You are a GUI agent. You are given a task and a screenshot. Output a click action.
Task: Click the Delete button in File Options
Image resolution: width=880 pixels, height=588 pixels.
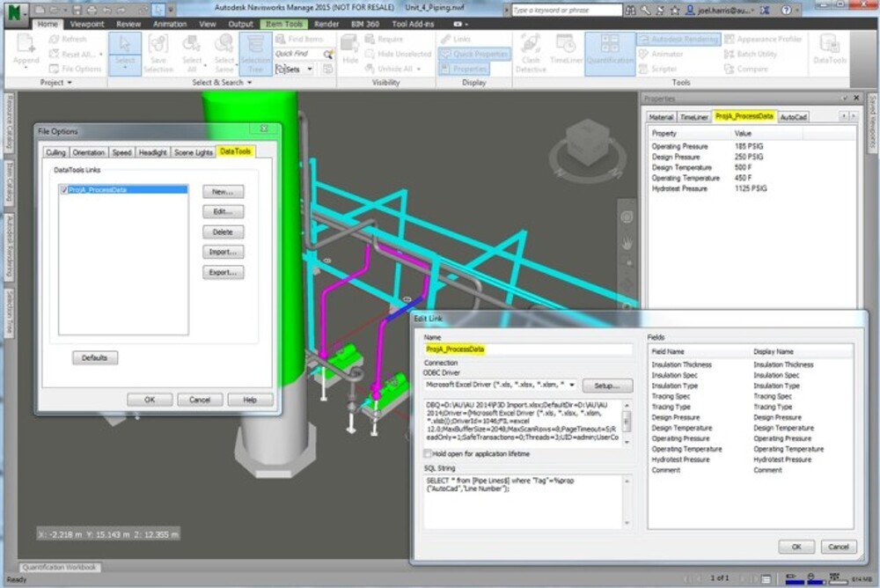coord(223,232)
